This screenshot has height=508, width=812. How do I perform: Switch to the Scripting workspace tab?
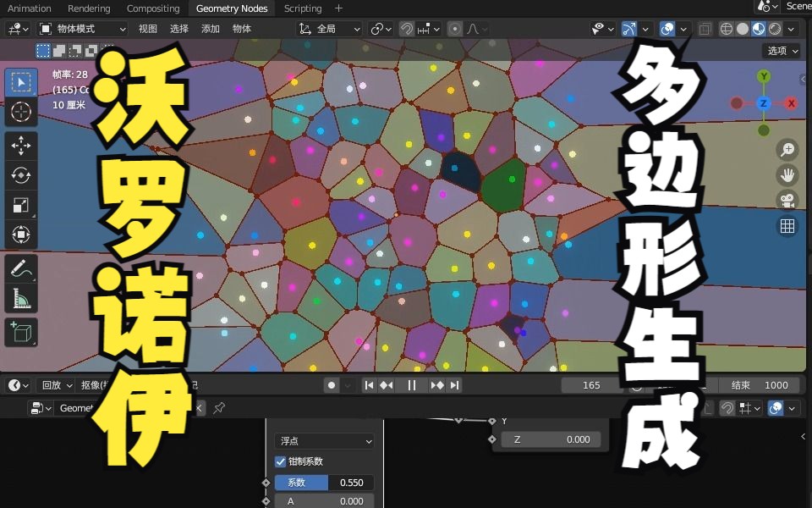point(303,8)
